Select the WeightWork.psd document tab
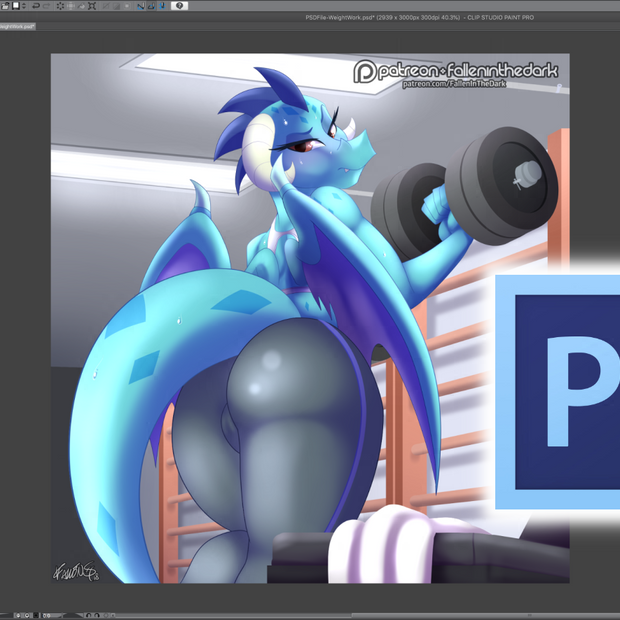The image size is (620, 620). tap(17, 26)
